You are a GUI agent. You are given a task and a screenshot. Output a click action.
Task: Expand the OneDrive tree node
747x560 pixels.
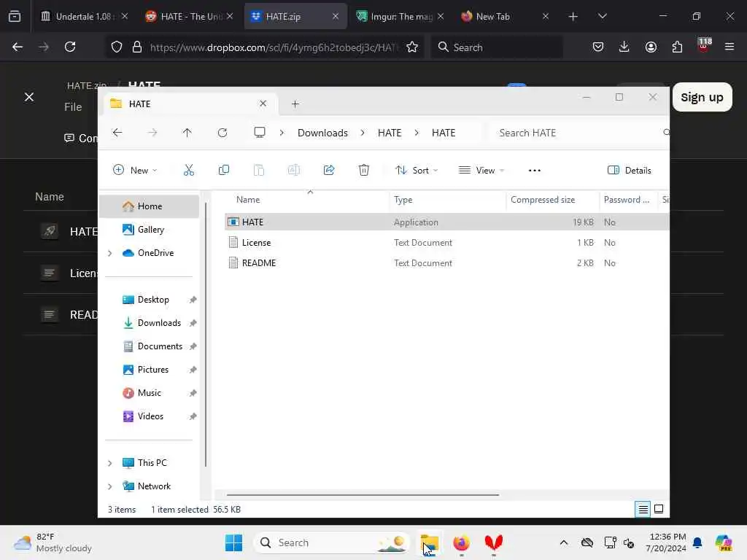[110, 253]
